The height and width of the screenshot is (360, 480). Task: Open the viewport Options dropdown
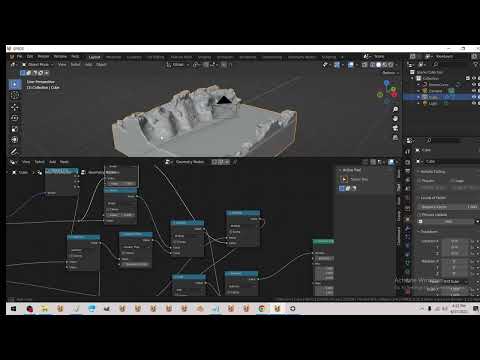pos(391,73)
